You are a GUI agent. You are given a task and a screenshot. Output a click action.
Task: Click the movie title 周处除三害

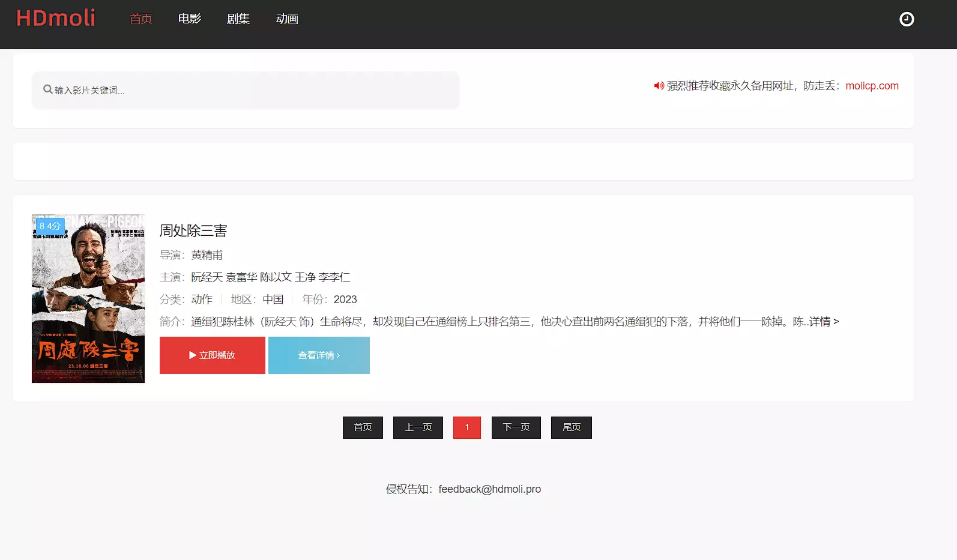(x=193, y=230)
